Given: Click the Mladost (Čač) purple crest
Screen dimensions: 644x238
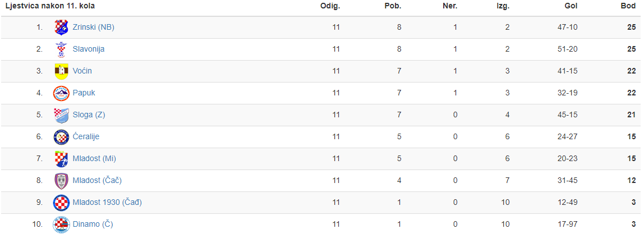Looking at the screenshot, I should pos(61,181).
